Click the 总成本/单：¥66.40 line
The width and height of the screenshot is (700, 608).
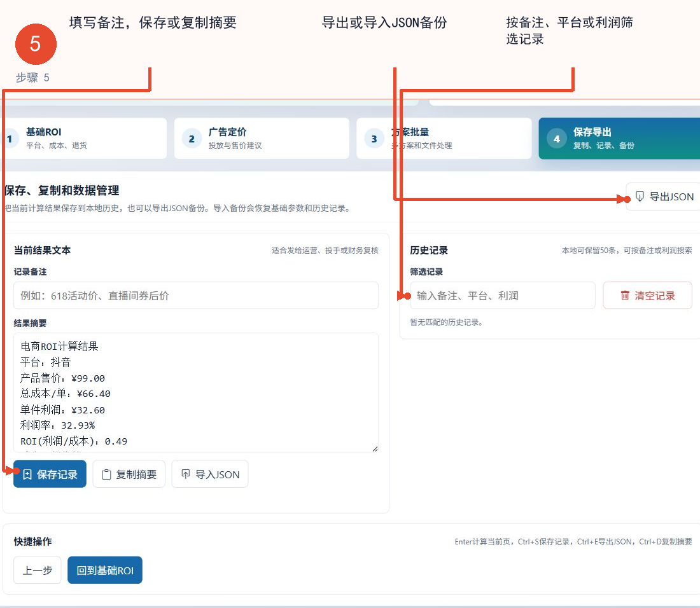click(65, 394)
